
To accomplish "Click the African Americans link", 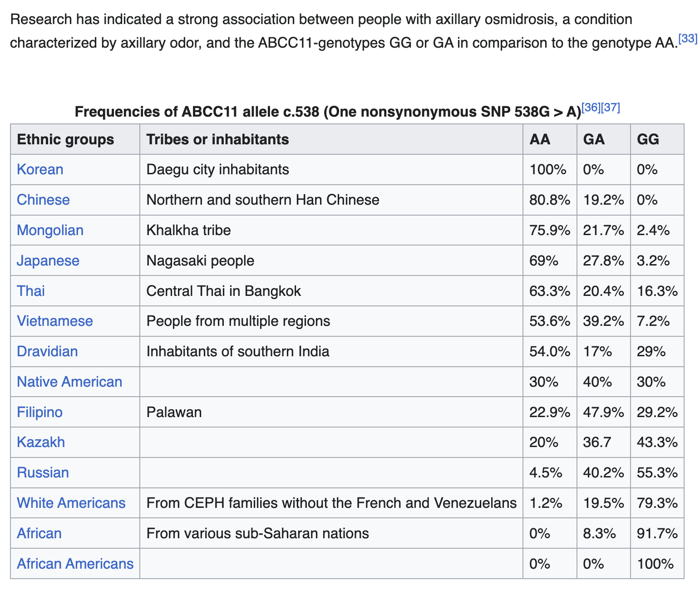I will 75,564.
